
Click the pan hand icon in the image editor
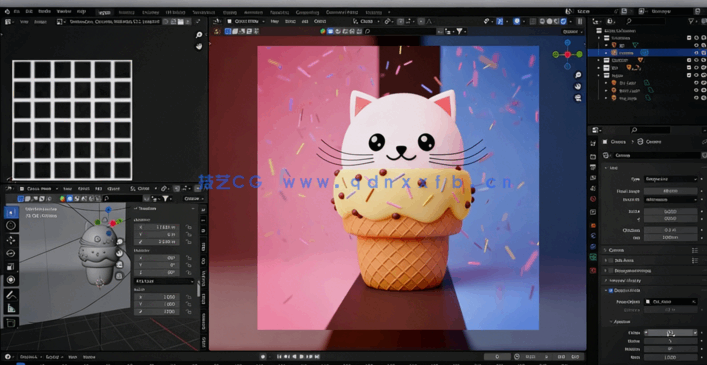199,46
